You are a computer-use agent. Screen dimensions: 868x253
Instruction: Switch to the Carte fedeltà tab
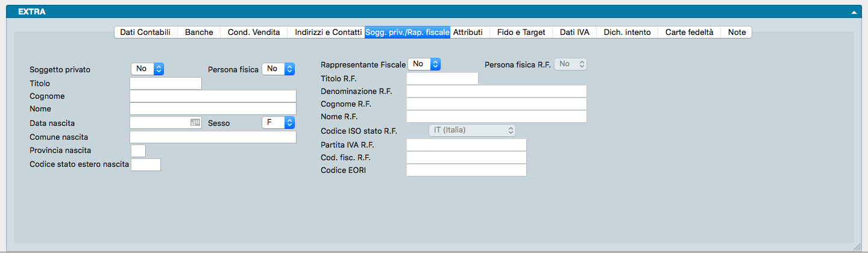click(x=689, y=33)
